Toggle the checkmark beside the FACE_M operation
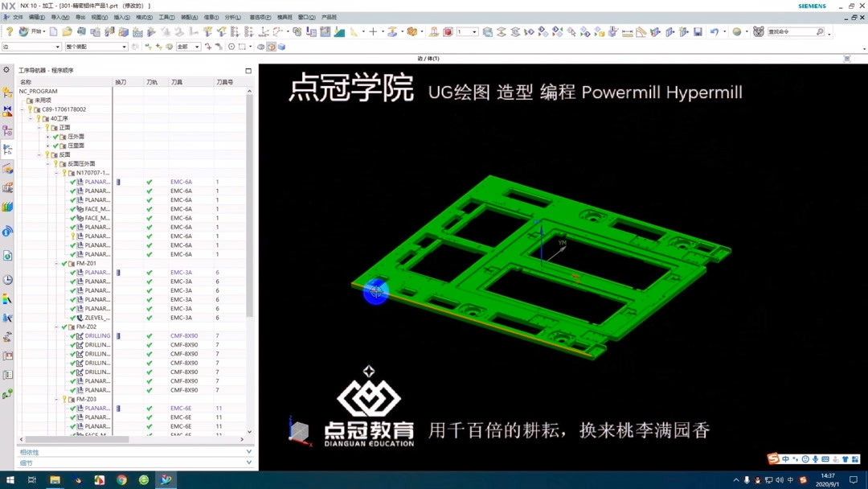This screenshot has height=489, width=868. (x=72, y=208)
